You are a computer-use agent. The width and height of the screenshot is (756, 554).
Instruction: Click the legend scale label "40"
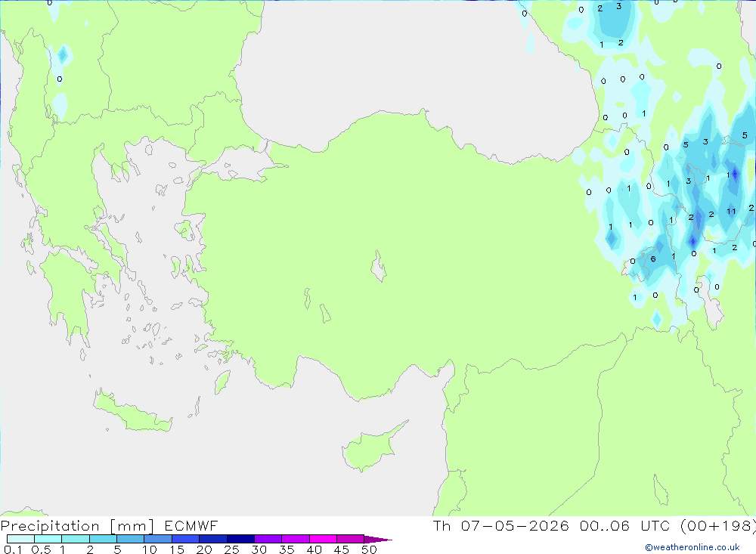pyautogui.click(x=314, y=549)
